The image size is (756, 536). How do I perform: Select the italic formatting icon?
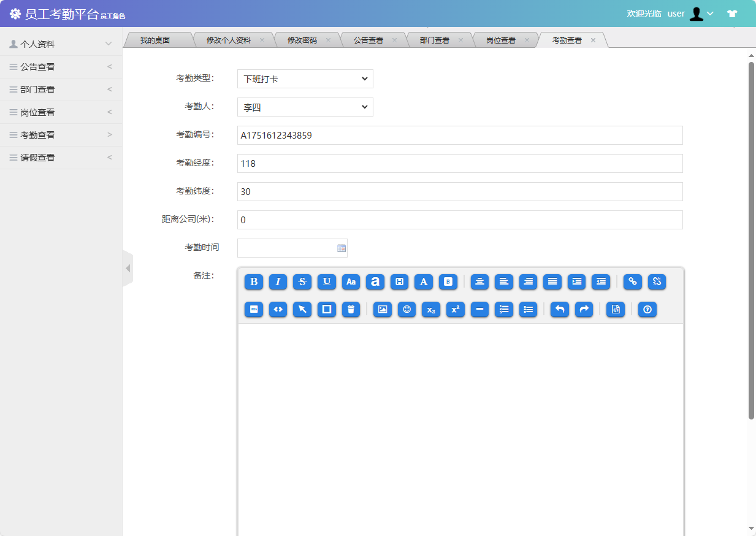coord(278,282)
